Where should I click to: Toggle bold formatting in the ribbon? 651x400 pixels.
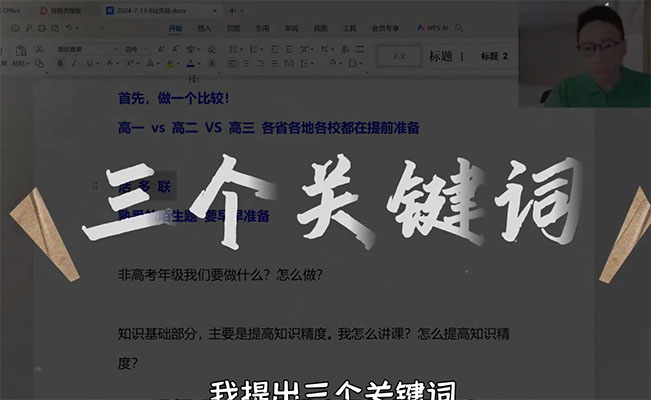(x=59, y=63)
